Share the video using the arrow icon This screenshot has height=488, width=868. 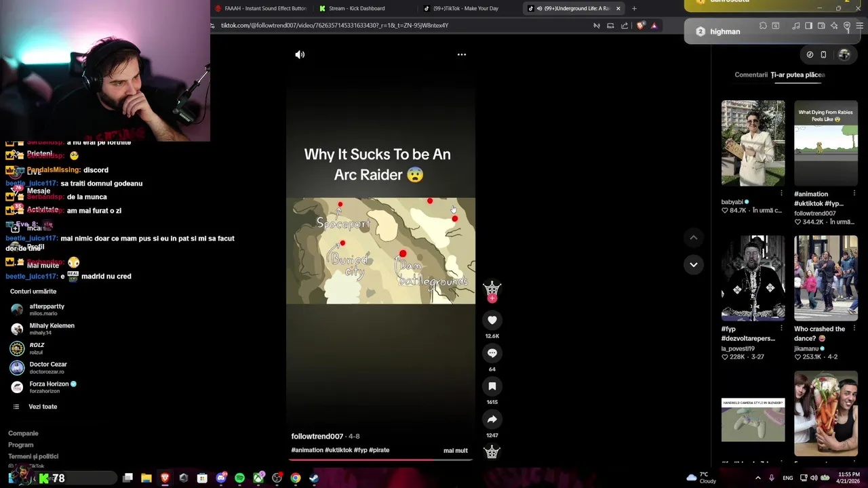pos(492,420)
